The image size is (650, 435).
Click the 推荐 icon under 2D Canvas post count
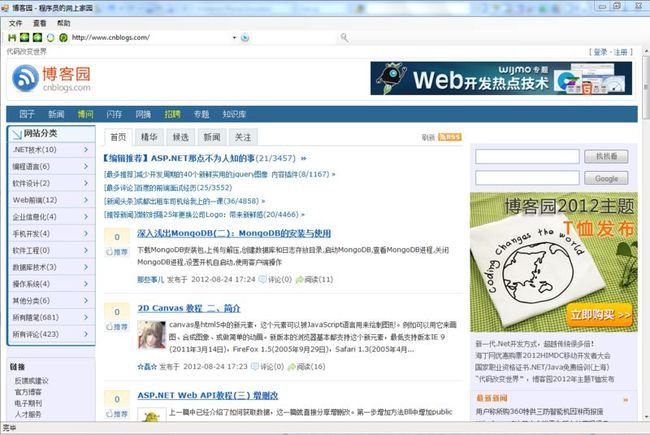[110, 327]
